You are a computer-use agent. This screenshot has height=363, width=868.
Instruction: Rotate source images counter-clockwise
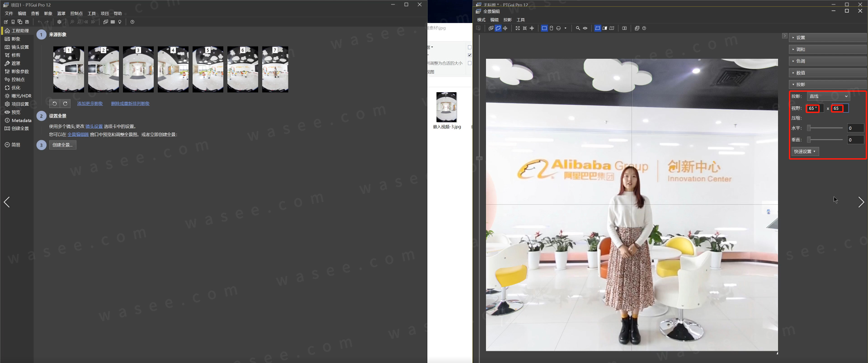(54, 104)
